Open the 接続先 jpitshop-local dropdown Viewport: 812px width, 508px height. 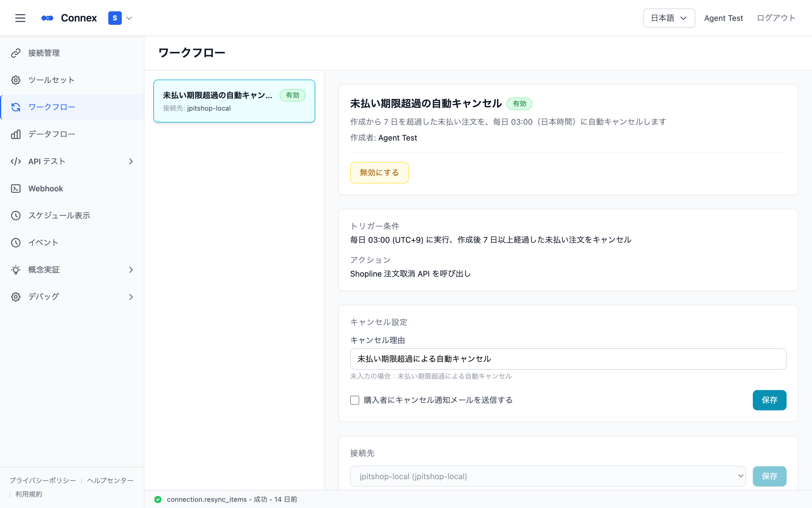(548, 476)
